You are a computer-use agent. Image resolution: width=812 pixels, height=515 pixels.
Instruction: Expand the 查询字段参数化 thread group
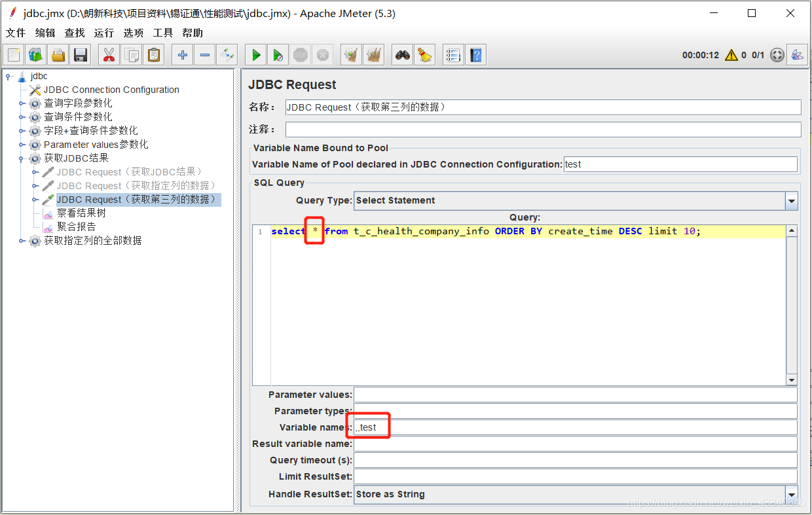coord(22,103)
